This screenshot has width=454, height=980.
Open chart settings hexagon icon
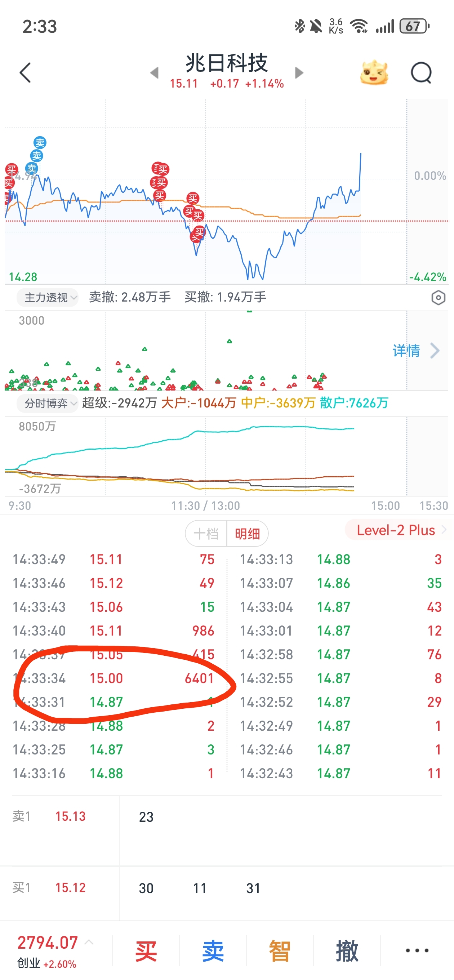pos(438,298)
